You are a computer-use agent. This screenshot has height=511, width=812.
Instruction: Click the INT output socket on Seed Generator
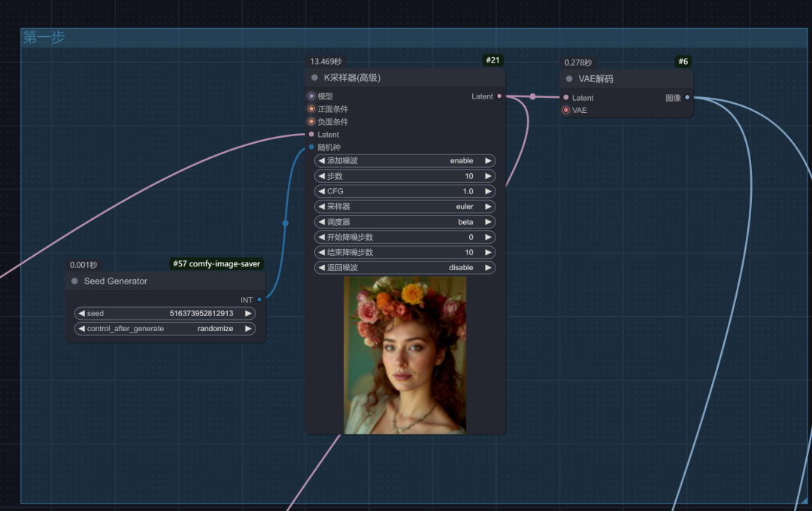tap(259, 300)
